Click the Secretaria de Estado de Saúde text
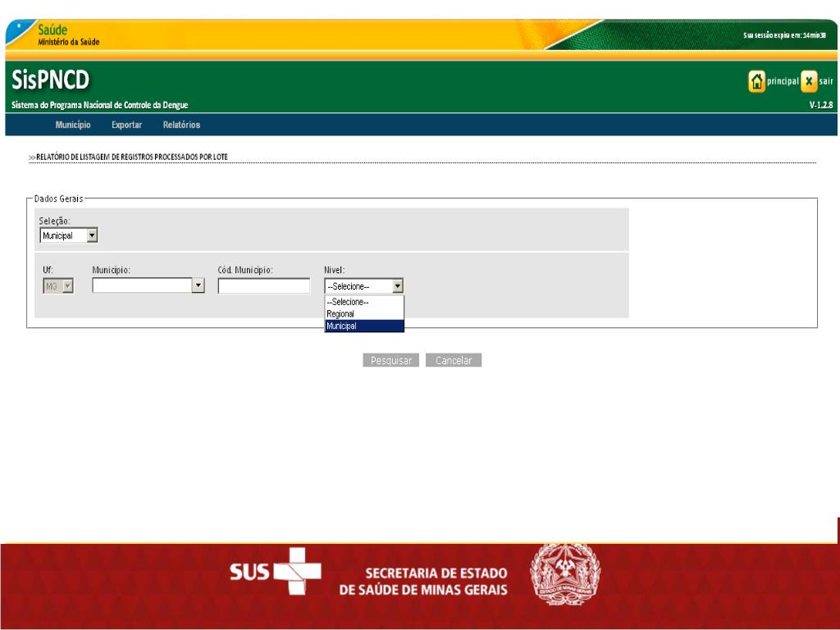 click(x=423, y=582)
